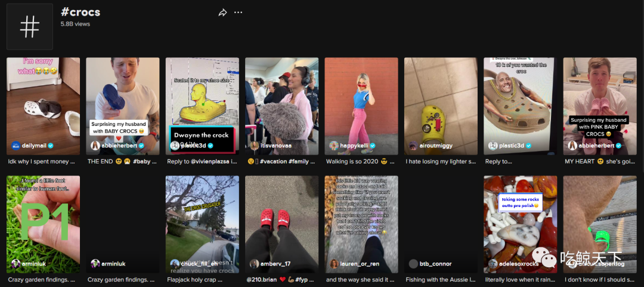Click adelesoxrocks profile avatar icon
This screenshot has height=287, width=644.
click(493, 264)
